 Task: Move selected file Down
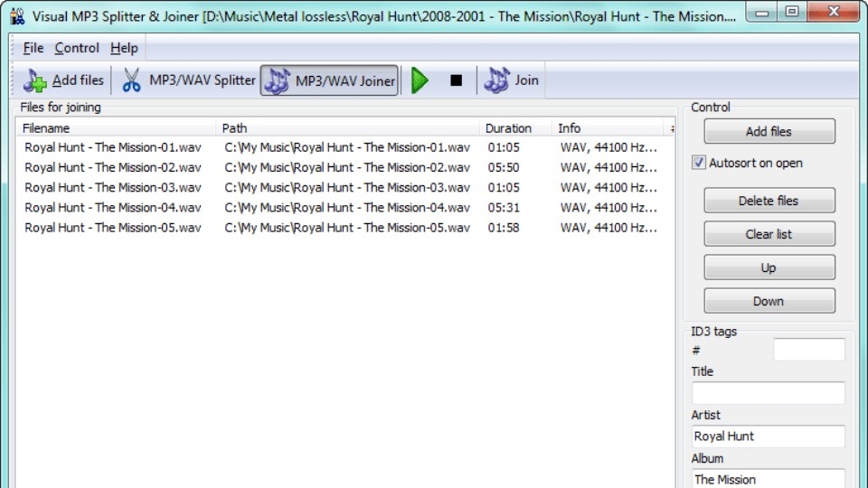pos(769,302)
